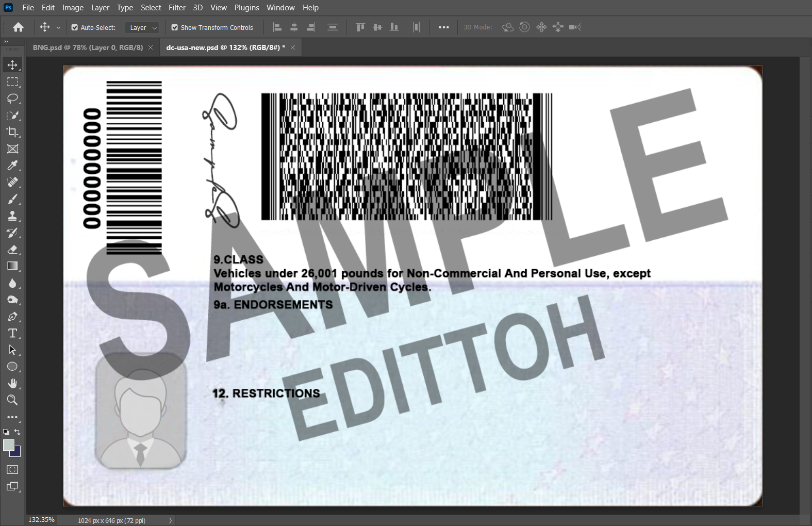Open the Photoshop application logo

click(x=8, y=7)
